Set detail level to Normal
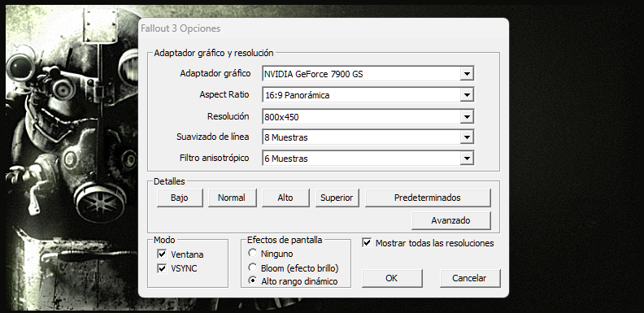 (x=232, y=198)
